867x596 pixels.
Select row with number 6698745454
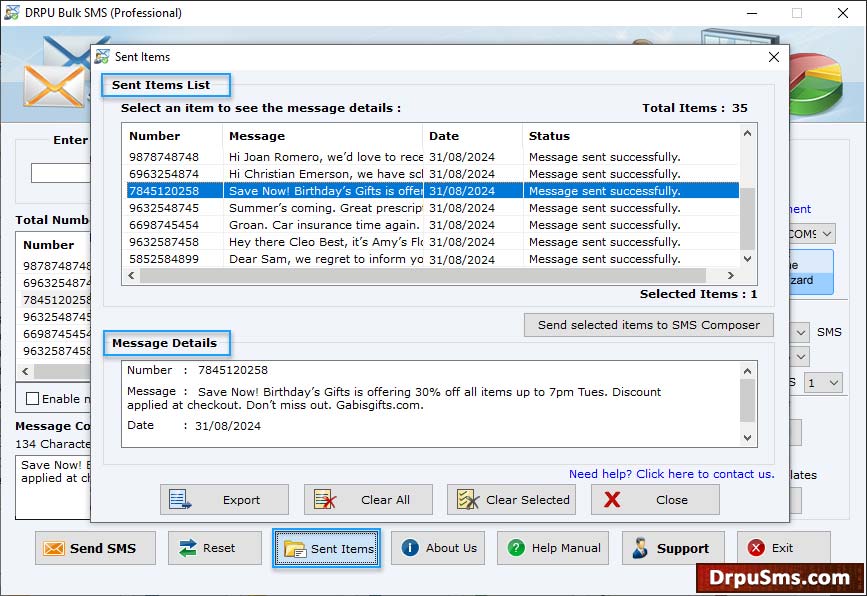coord(432,225)
